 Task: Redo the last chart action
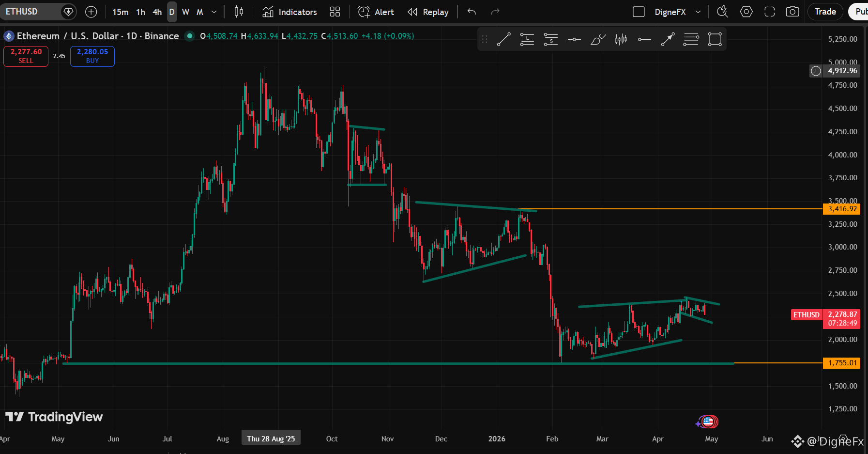[x=495, y=12]
